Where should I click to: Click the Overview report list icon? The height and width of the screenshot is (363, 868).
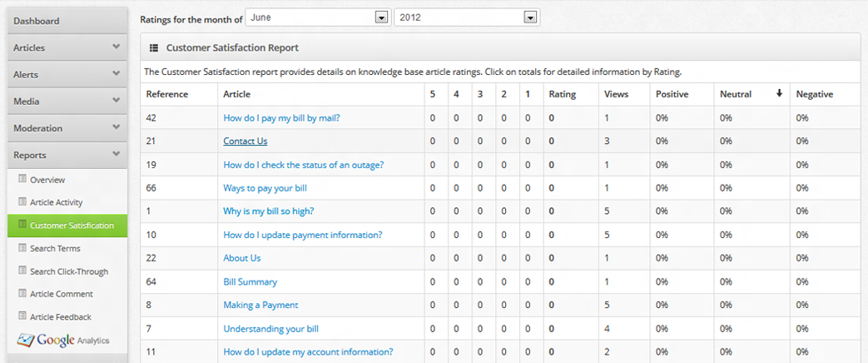22,180
